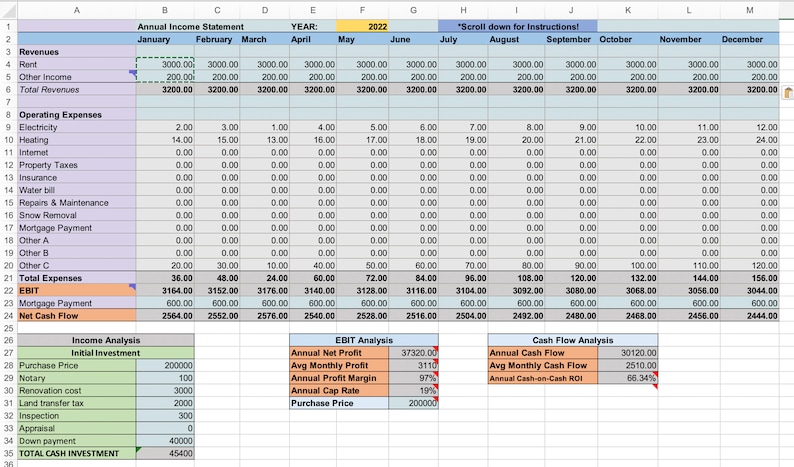Click the October Heating expense cell
The width and height of the screenshot is (794, 467).
pyautogui.click(x=628, y=140)
